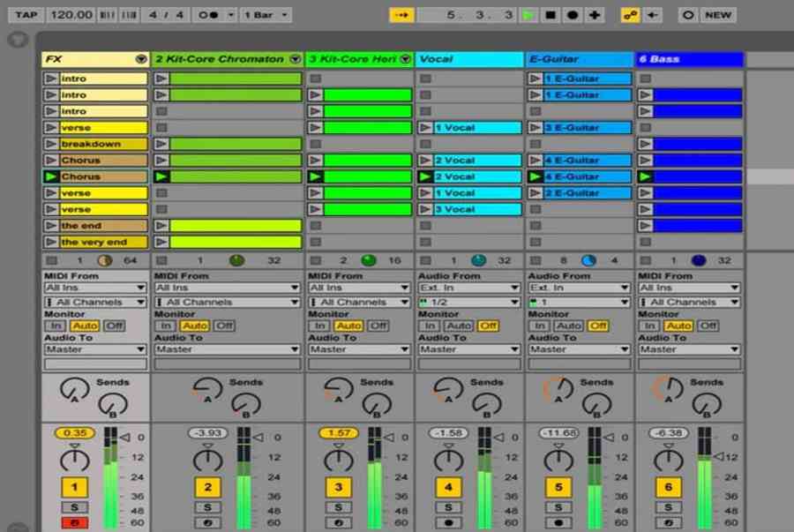Open FX track's Audio To Master dropdown
Image resolution: width=794 pixels, height=532 pixels.
pos(95,349)
